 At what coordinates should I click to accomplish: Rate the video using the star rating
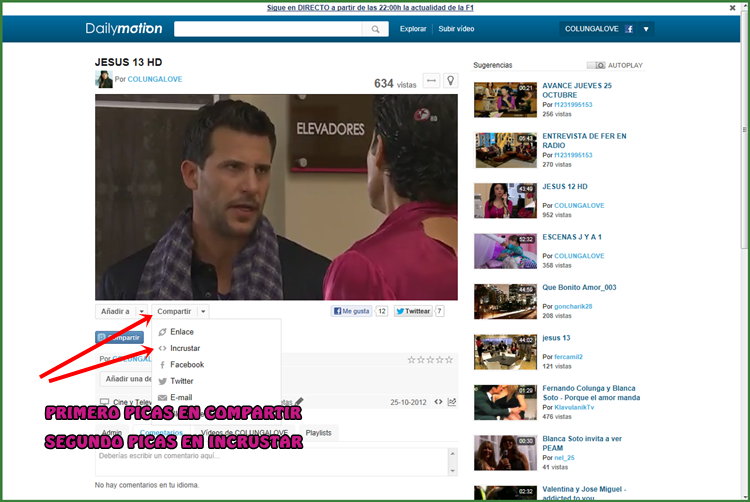tap(430, 360)
